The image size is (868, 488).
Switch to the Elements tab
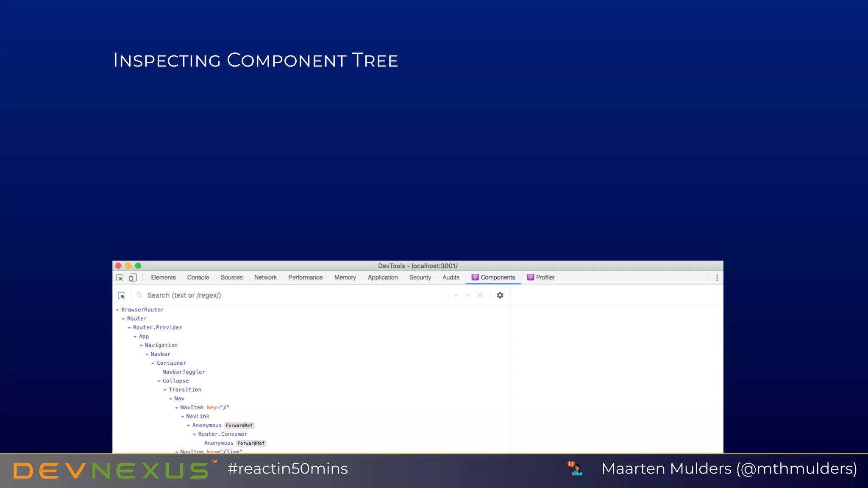pyautogui.click(x=163, y=277)
